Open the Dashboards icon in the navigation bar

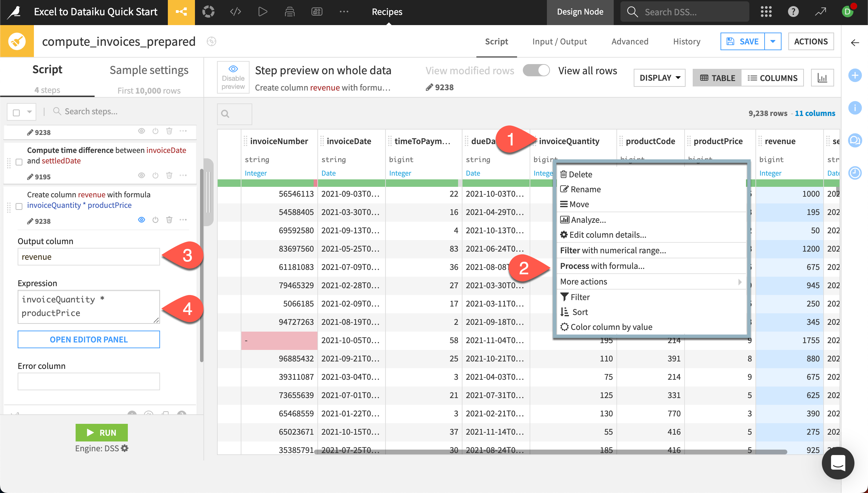pos(316,11)
